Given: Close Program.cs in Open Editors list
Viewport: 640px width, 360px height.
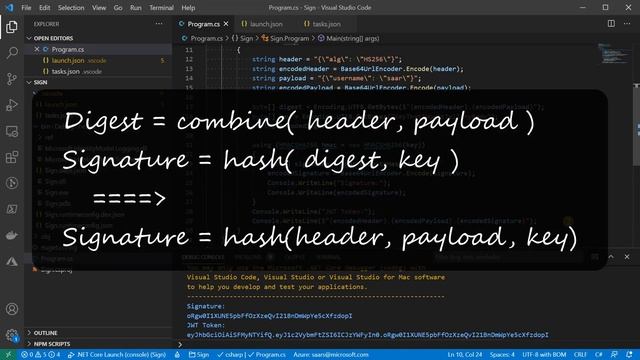Looking at the screenshot, I should click(x=37, y=49).
